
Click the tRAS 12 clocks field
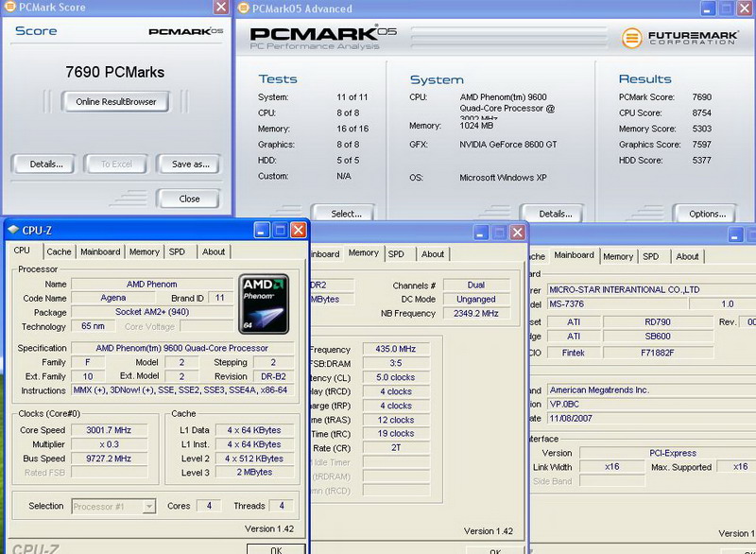coord(395,420)
